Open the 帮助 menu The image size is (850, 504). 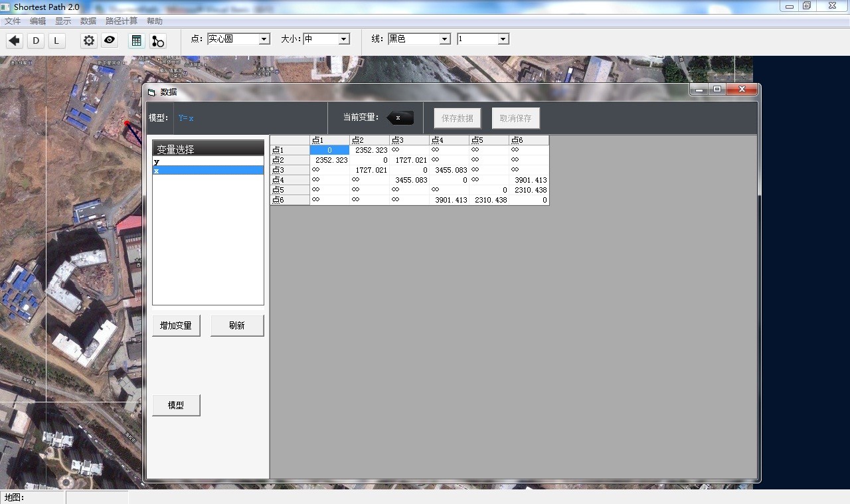[155, 21]
